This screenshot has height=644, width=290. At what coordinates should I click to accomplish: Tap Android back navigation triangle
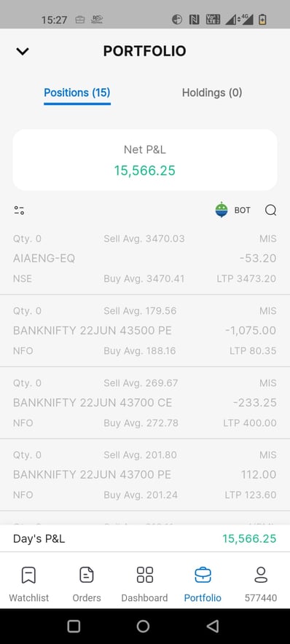click(x=212, y=626)
